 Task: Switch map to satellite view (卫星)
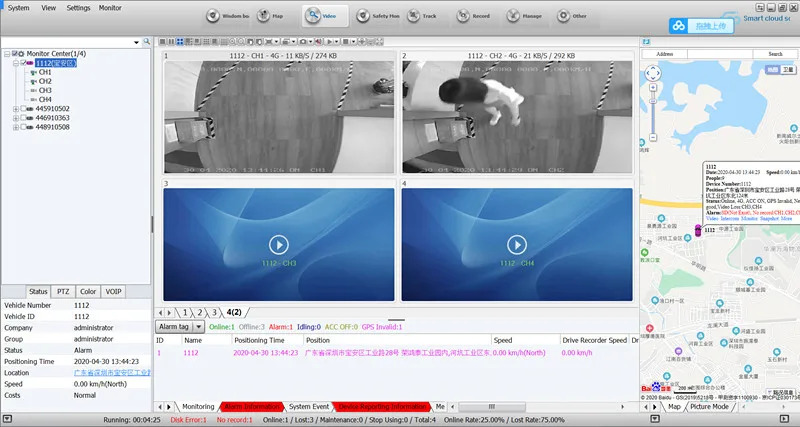(788, 70)
